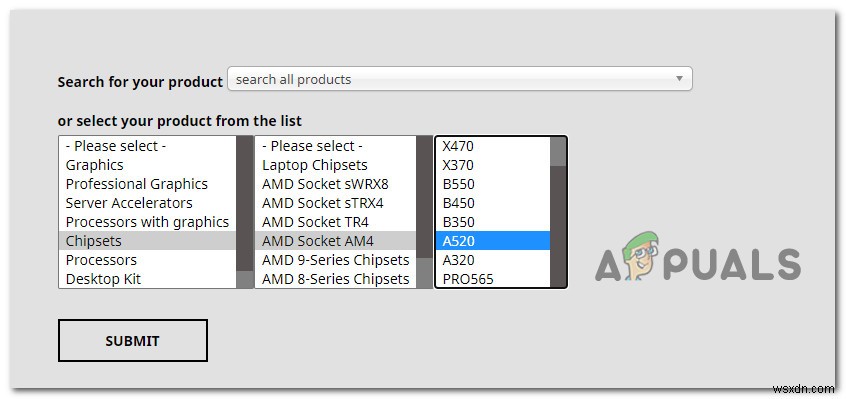Choose A320 chipset model
The height and width of the screenshot is (399, 846).
pos(493,259)
